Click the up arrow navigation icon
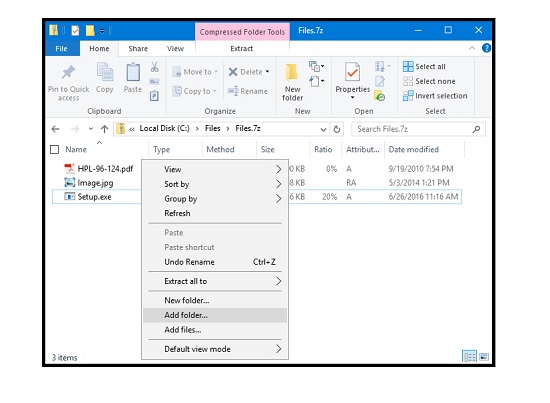This screenshot has height=403, width=550. (104, 129)
